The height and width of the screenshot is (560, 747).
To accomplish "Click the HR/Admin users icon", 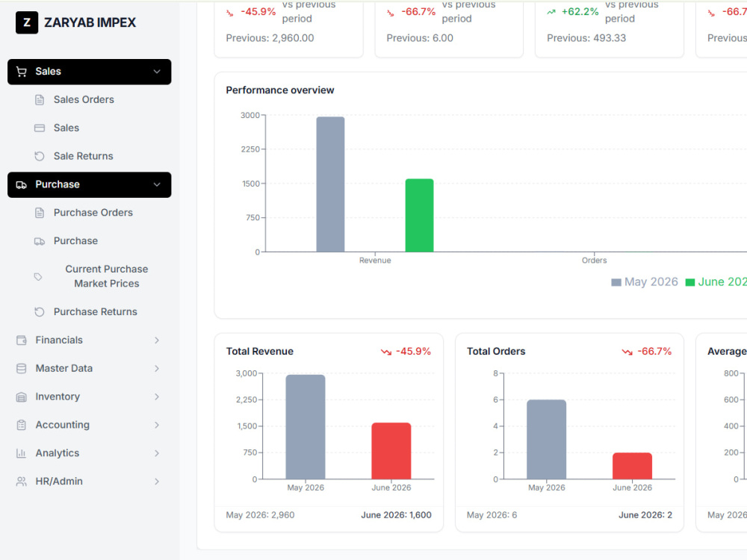I will coord(22,482).
